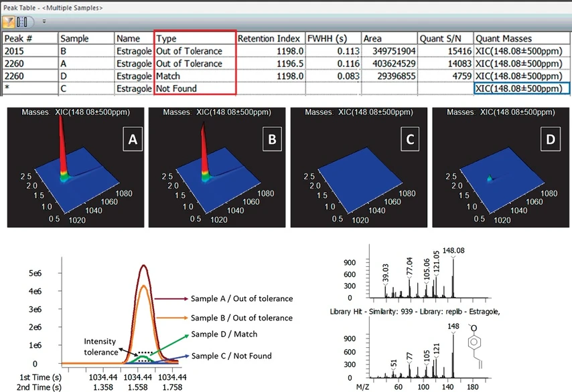Image resolution: width=572 pixels, height=392 pixels.
Task: Click the FWHH (s) column header
Action: coord(332,38)
